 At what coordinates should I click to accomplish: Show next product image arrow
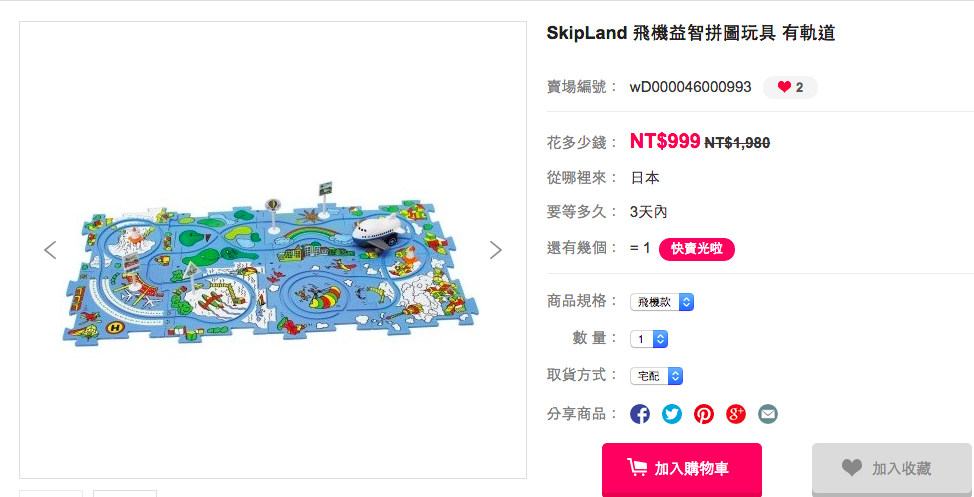pyautogui.click(x=495, y=250)
